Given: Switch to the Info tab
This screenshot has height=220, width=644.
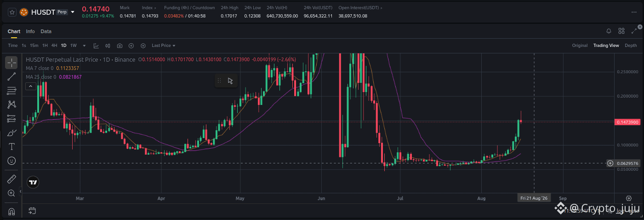Looking at the screenshot, I should 30,31.
